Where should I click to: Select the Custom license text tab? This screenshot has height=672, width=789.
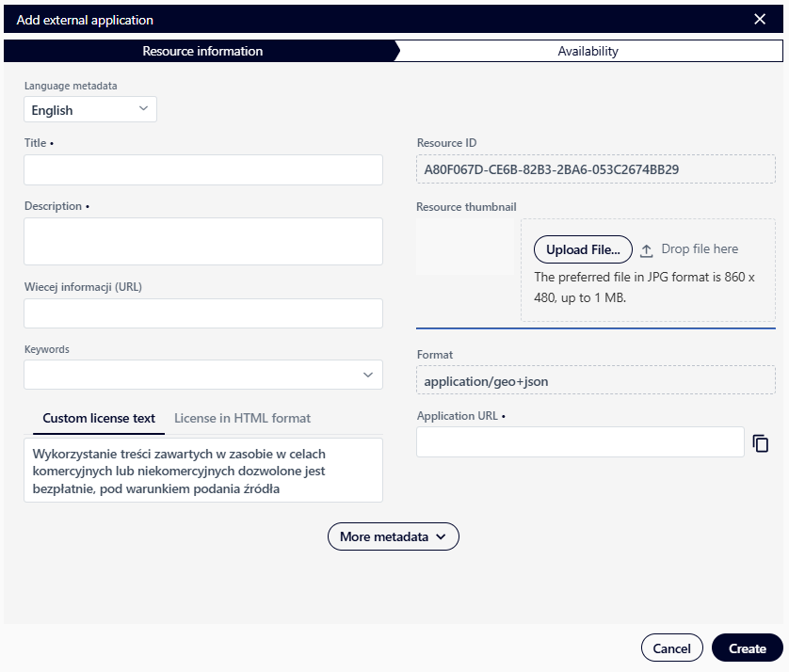point(98,418)
